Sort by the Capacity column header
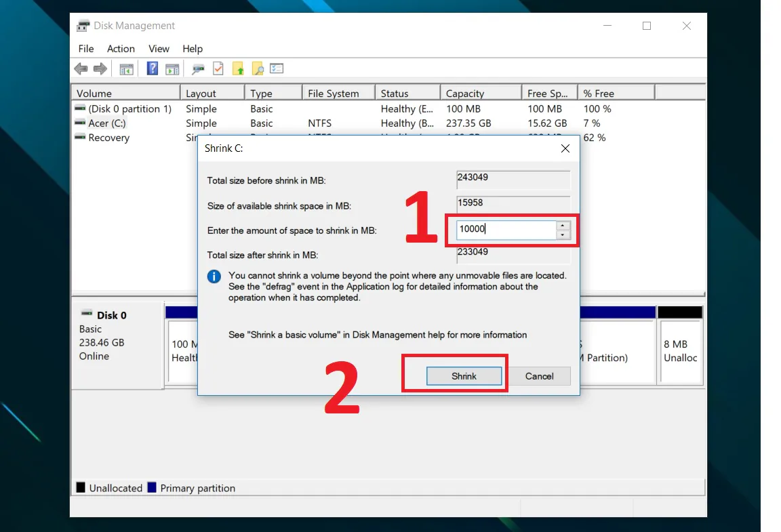This screenshot has width=781, height=532. tap(481, 93)
